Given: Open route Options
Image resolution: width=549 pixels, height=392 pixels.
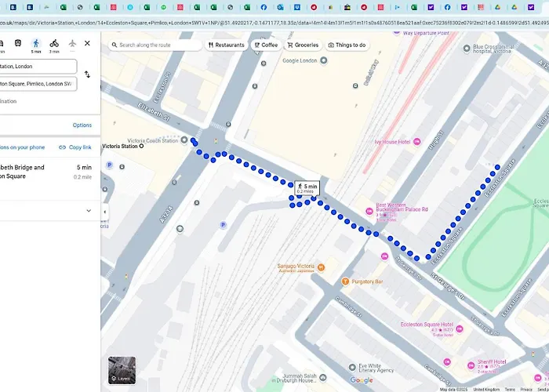Looking at the screenshot, I should tap(82, 125).
